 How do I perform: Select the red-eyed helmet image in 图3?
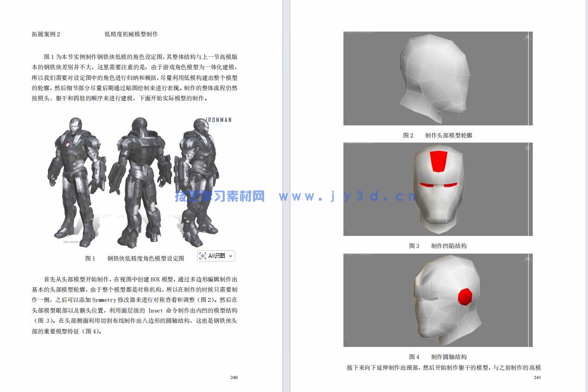pyautogui.click(x=437, y=189)
